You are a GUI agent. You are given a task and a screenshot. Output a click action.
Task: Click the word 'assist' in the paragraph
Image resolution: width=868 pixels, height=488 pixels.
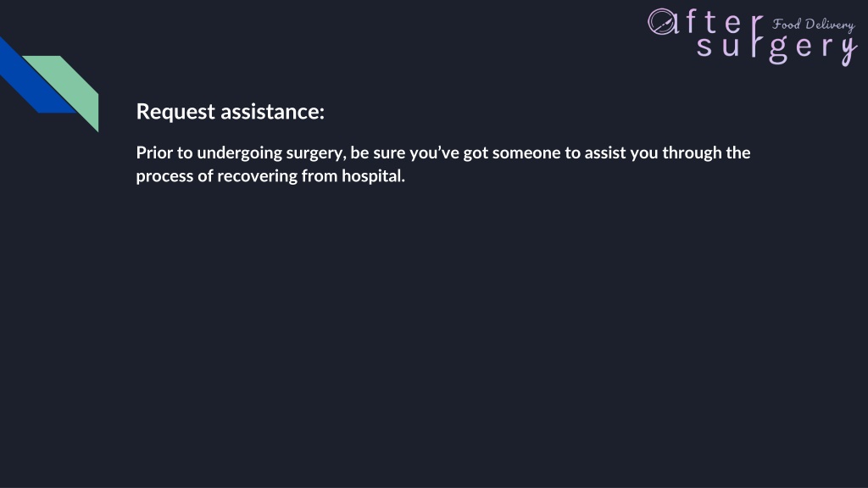click(605, 153)
